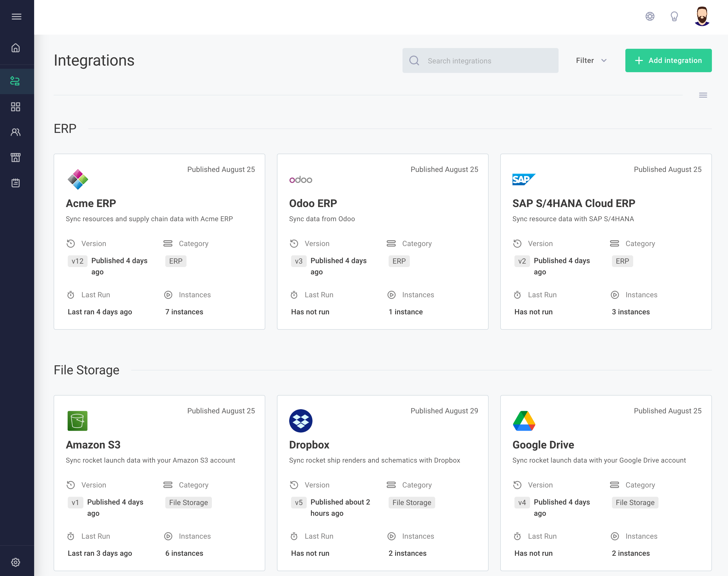Open the user avatar menu
728x576 pixels.
[x=702, y=17]
